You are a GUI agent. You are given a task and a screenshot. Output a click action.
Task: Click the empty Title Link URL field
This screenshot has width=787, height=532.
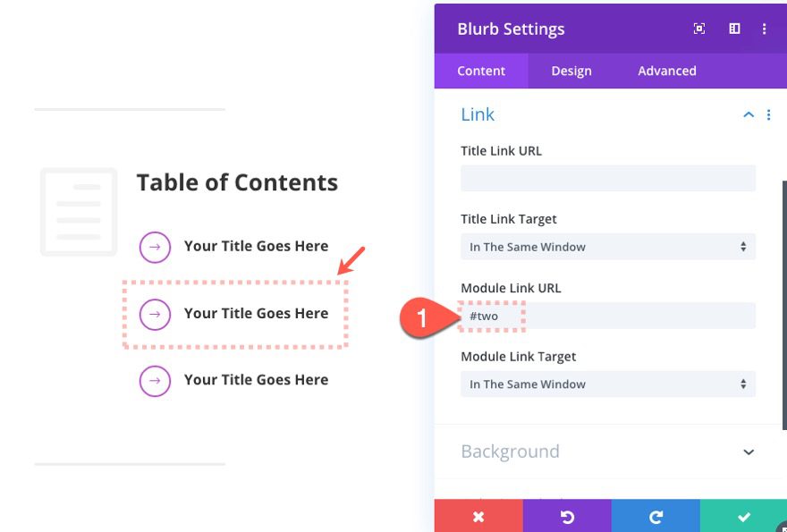coord(607,178)
